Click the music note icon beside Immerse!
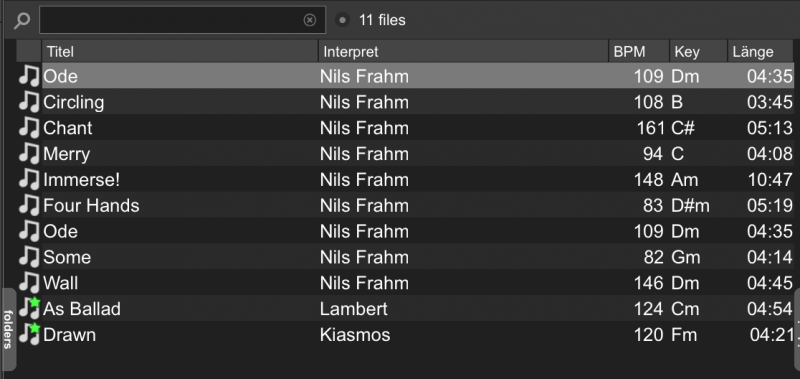Image resolution: width=800 pixels, height=379 pixels. pos(29,179)
